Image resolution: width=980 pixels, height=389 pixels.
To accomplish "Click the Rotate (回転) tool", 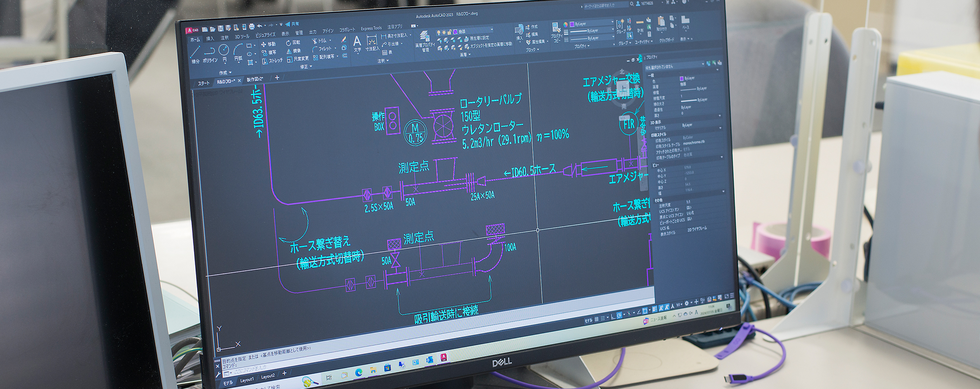I will point(293,43).
